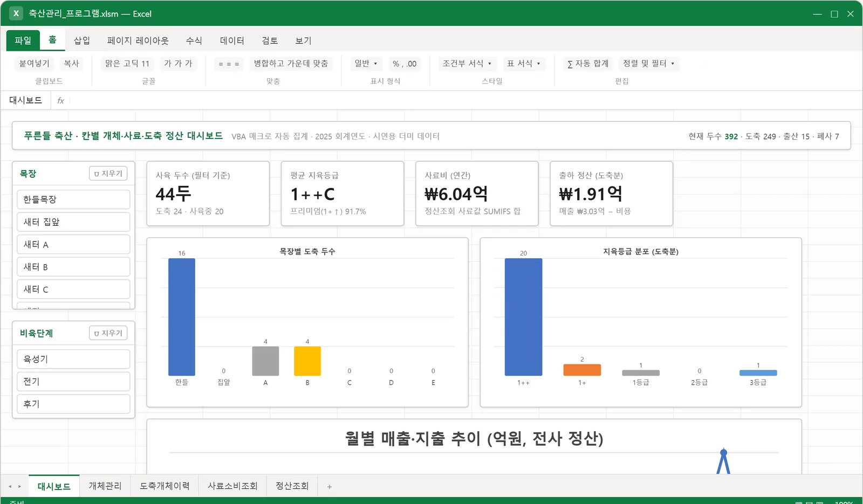863x504 pixels.
Task: Click the 가 가 가 font style button
Action: [x=178, y=64]
